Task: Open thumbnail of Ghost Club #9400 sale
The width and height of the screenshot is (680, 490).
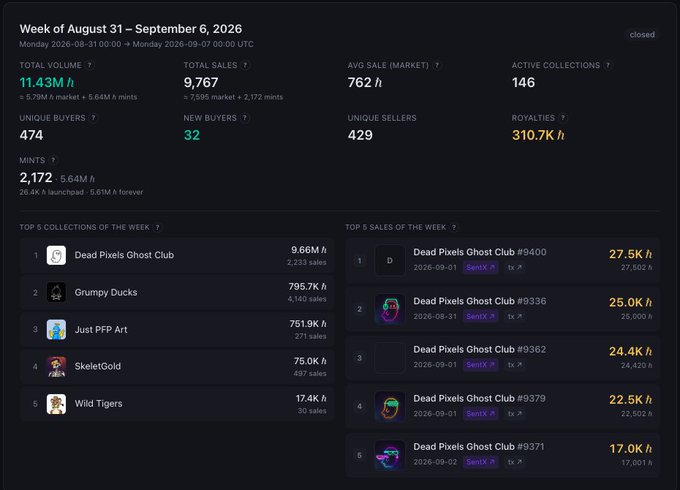Action: coord(389,261)
